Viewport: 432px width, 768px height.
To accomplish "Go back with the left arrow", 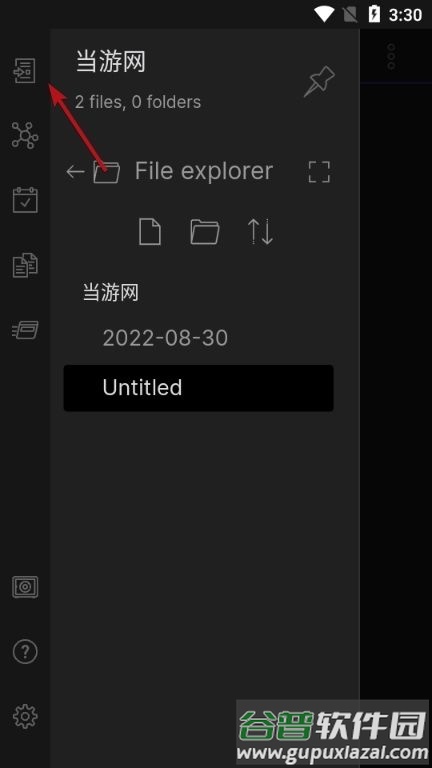I will (x=75, y=171).
